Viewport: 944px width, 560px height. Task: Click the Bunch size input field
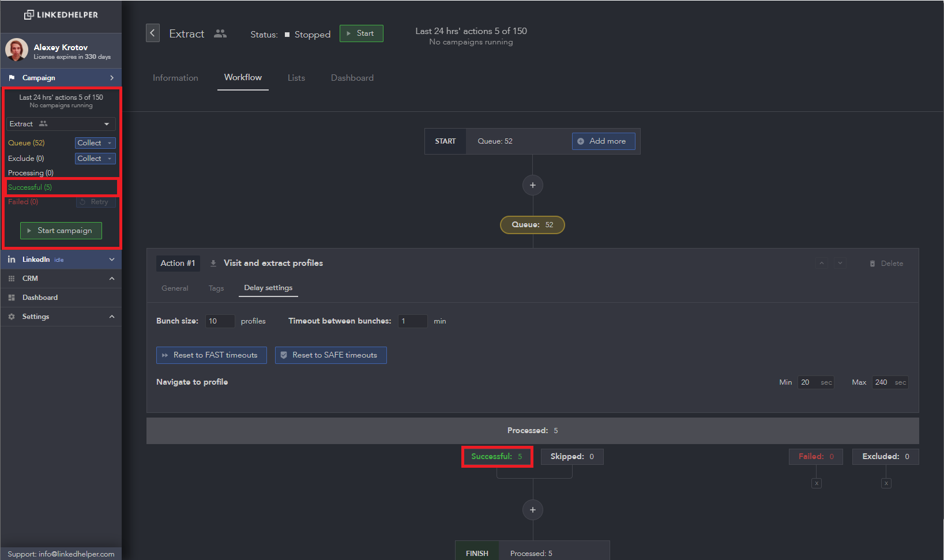[220, 321]
